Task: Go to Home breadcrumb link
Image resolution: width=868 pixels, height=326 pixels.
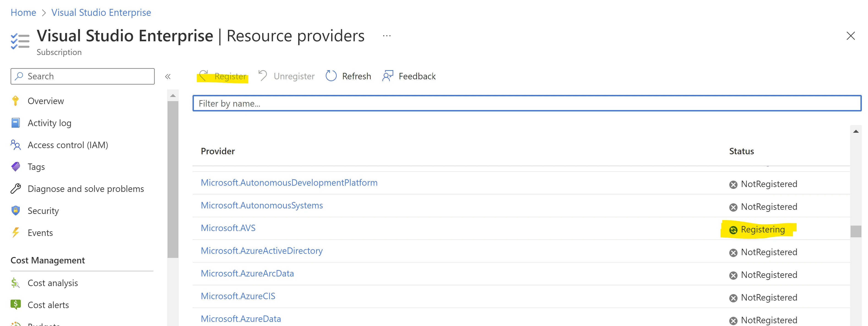Action: [23, 12]
